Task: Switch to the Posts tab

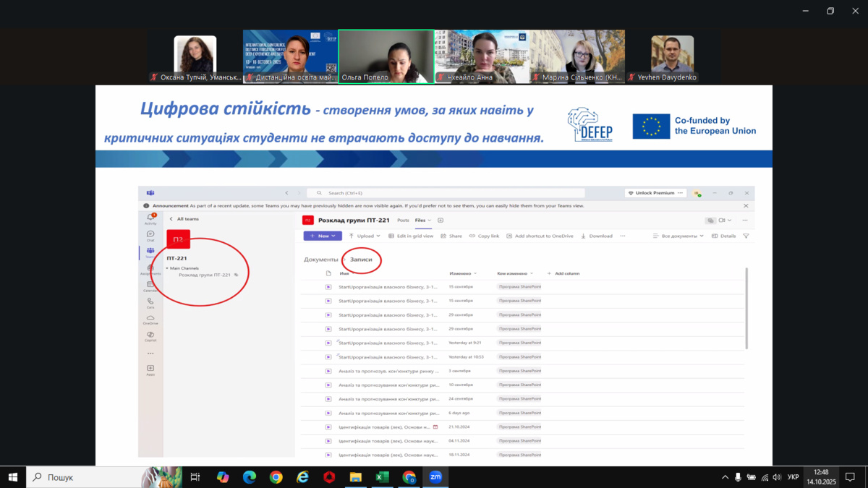Action: (x=403, y=221)
